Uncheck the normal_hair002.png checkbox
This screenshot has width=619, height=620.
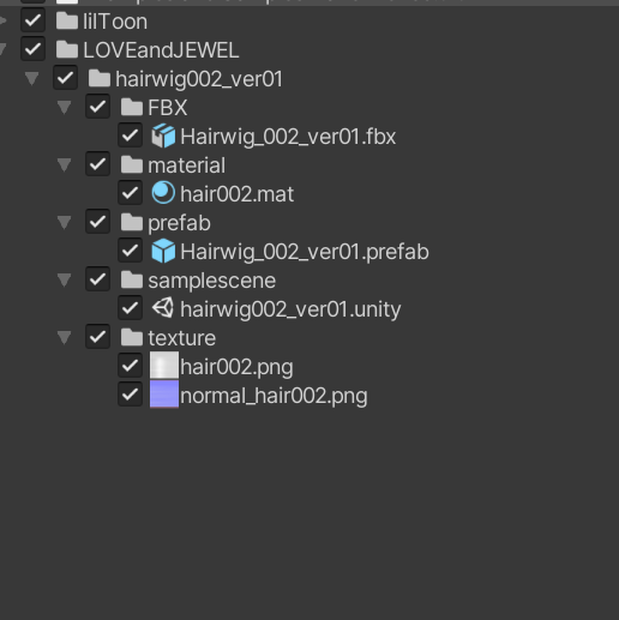[130, 395]
